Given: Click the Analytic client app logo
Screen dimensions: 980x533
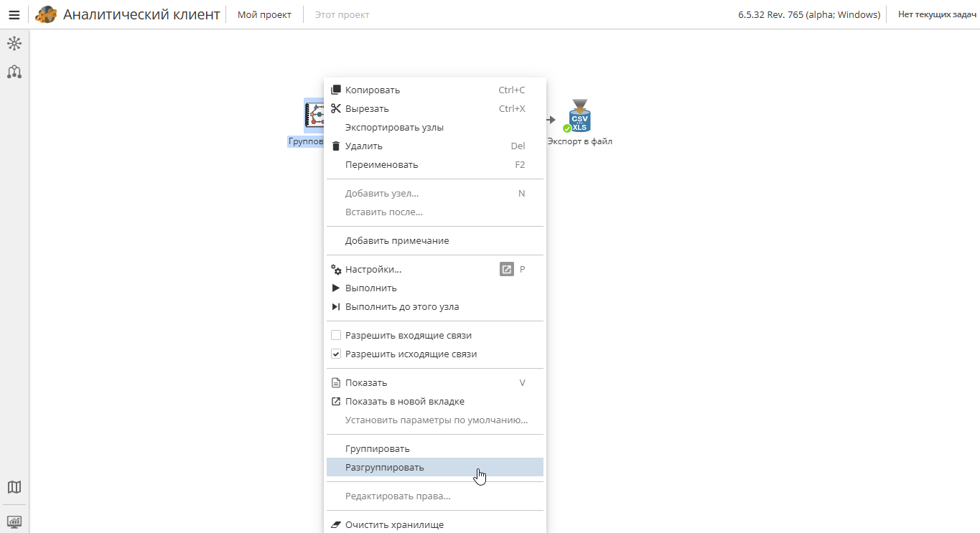Looking at the screenshot, I should pos(46,14).
